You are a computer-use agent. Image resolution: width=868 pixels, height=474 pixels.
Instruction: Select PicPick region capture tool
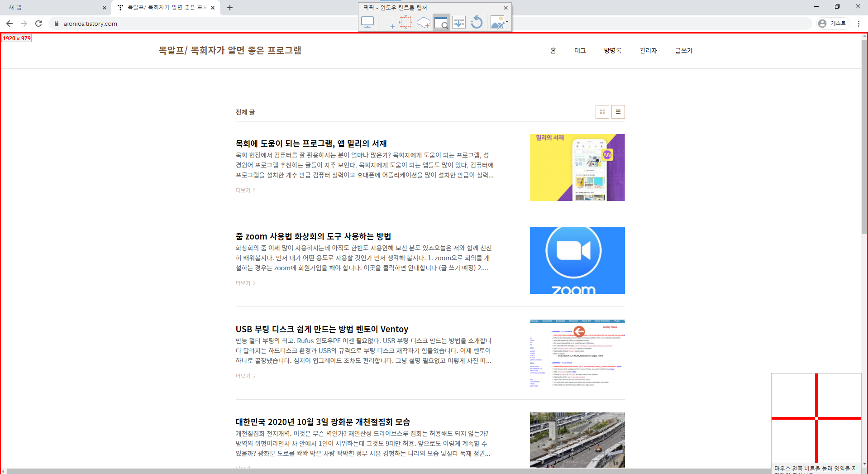(388, 22)
